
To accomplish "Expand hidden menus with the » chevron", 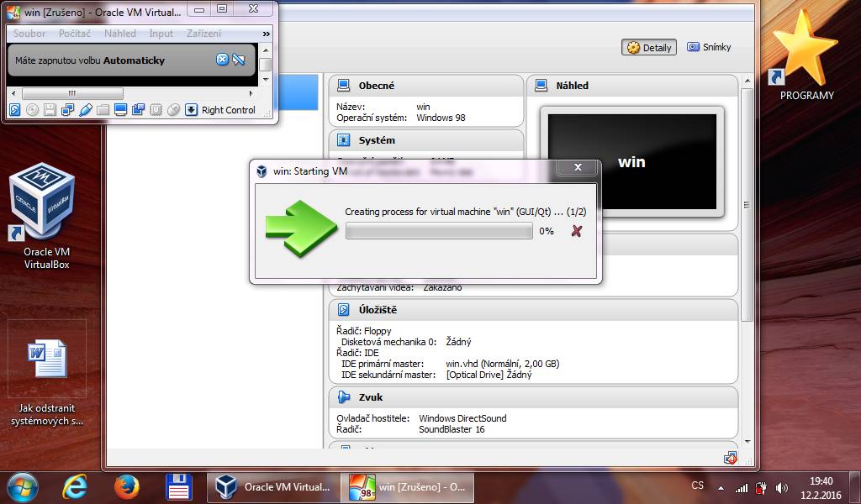I will click(267, 34).
